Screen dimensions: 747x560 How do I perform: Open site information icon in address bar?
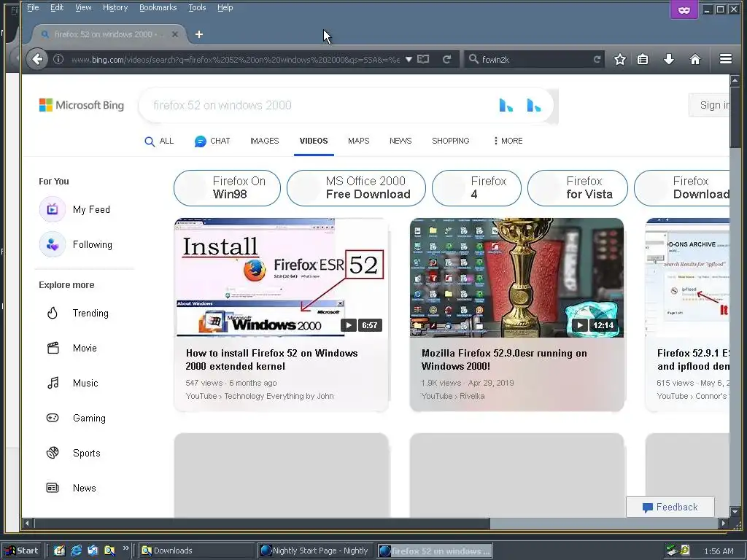[58, 59]
